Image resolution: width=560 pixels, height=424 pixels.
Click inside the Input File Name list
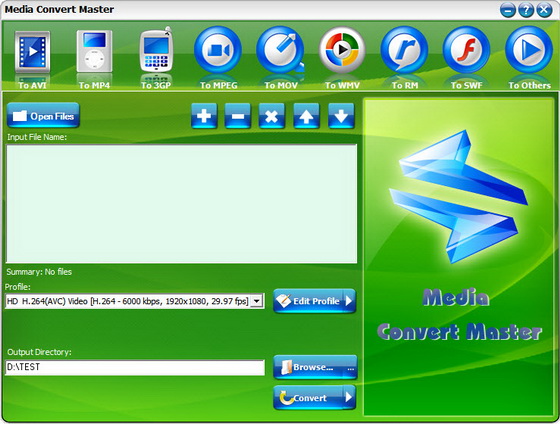(x=181, y=204)
